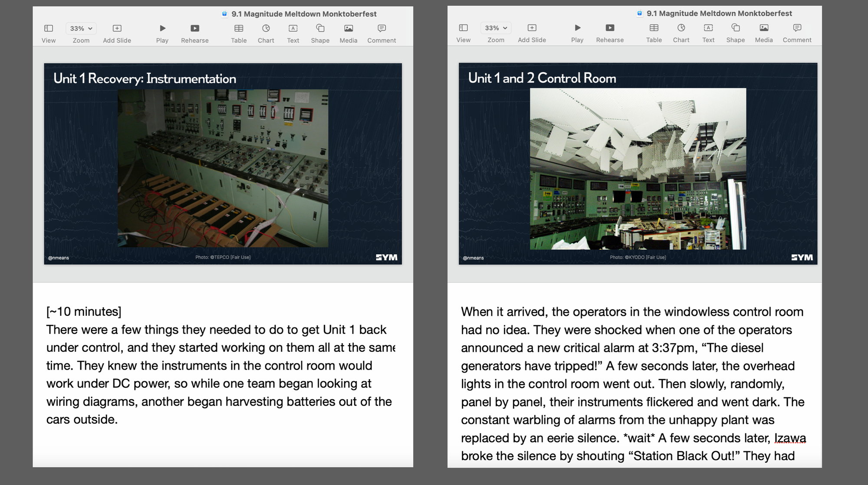Screen dimensions: 868x485
Task: Open Media picker in left window
Action: pos(349,33)
